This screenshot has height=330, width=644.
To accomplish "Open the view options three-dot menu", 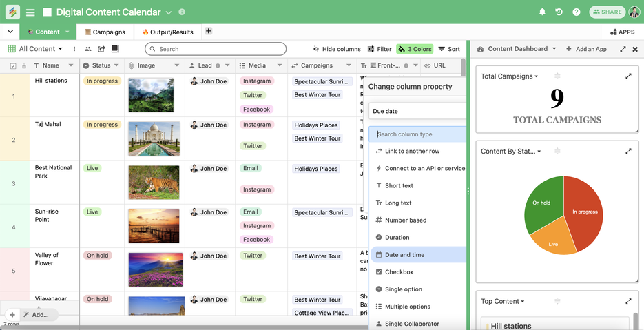I will 74,49.
